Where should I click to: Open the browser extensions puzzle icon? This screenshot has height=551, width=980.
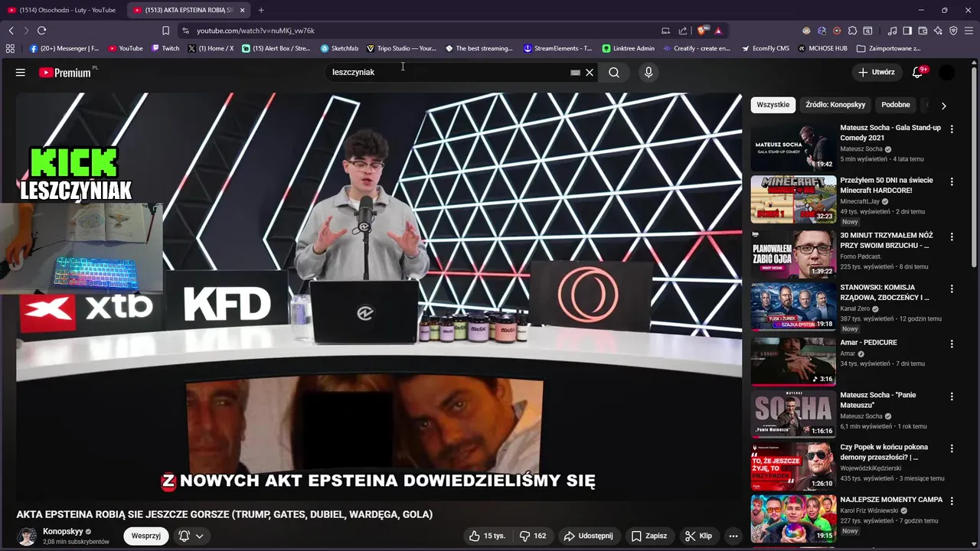point(852,31)
